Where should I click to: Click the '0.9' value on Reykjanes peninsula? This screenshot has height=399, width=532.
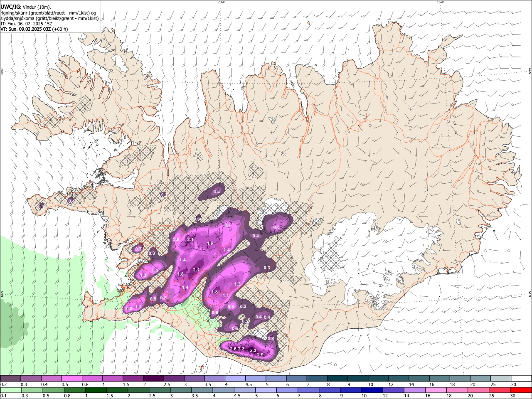(x=129, y=309)
